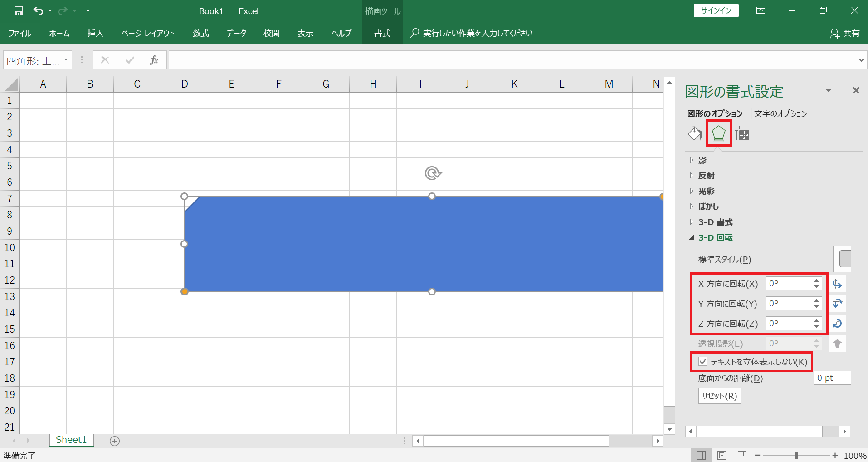This screenshot has height=462, width=868.
Task: Switch to the 数式 tab
Action: (x=200, y=33)
